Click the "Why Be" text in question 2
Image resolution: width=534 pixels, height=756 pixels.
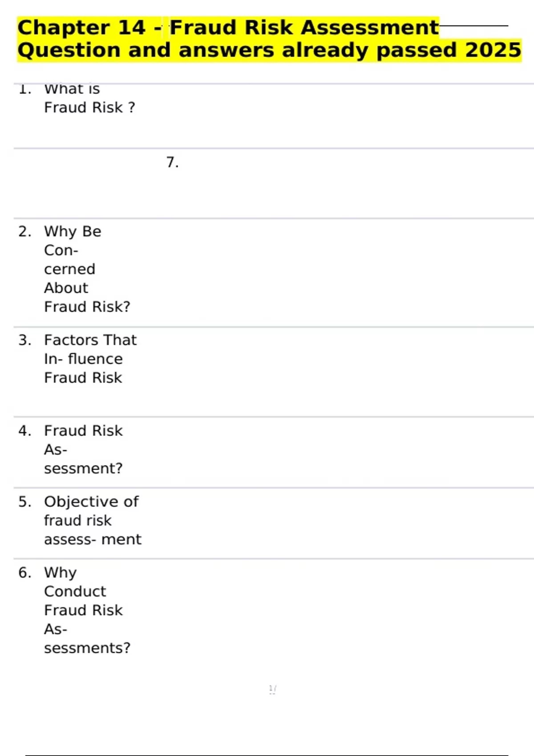[73, 232]
